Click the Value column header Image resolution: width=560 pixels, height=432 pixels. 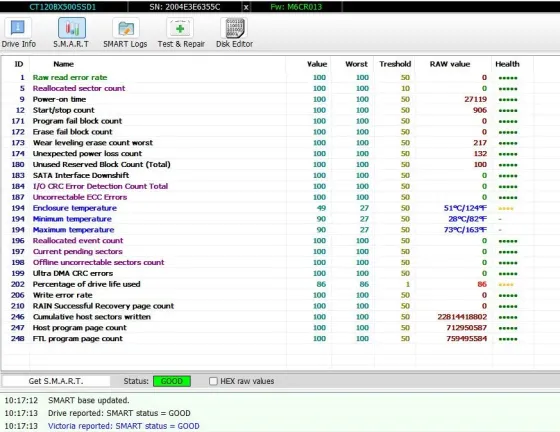(x=317, y=64)
